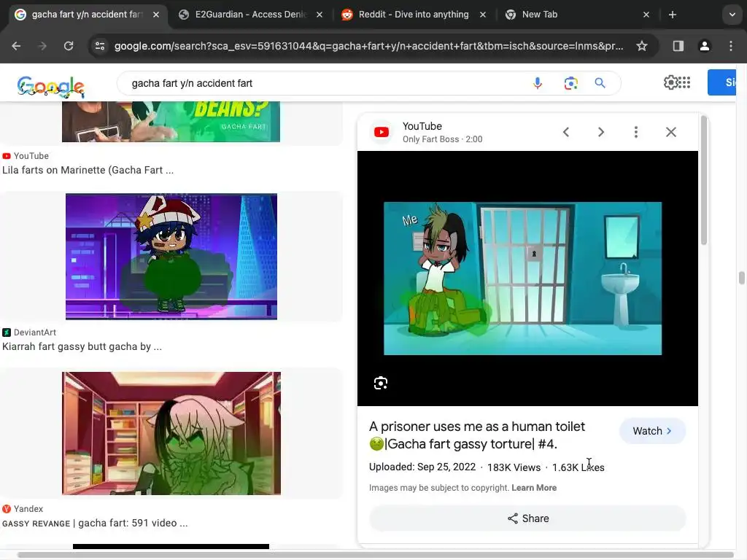Open the Learn More copyright link
Viewport: 747px width, 560px height.
(x=533, y=488)
